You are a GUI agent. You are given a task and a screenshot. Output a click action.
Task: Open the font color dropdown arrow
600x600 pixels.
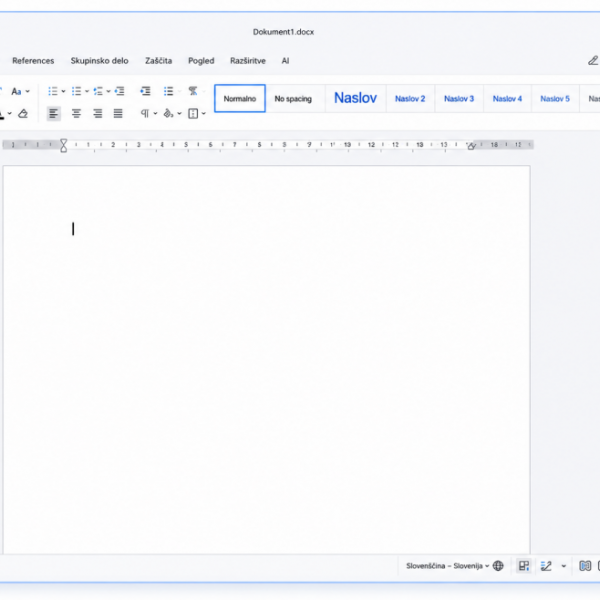pyautogui.click(x=10, y=114)
